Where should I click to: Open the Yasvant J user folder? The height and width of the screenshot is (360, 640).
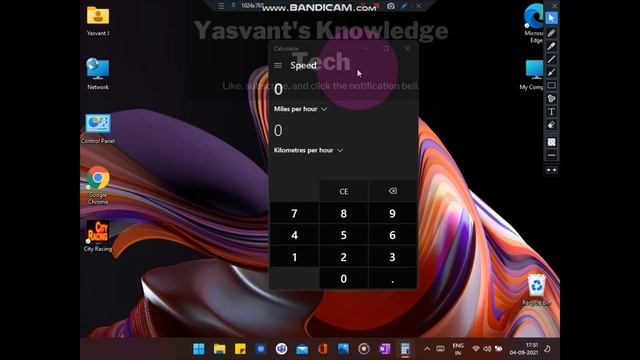[98, 20]
